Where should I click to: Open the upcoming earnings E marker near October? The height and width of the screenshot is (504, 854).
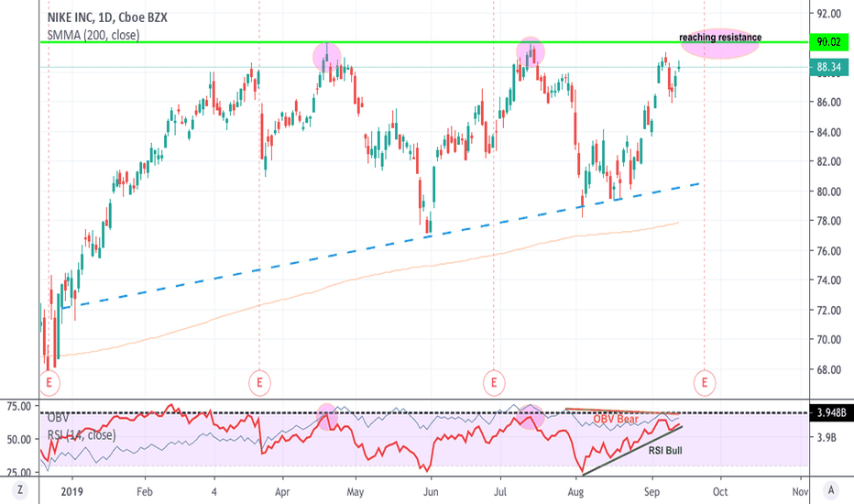[705, 382]
